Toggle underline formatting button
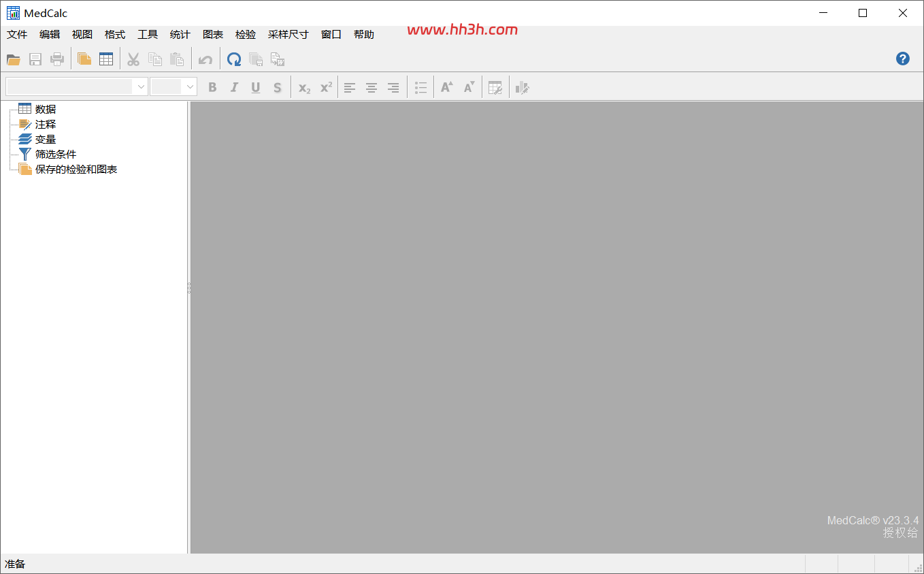The height and width of the screenshot is (574, 924). click(256, 87)
